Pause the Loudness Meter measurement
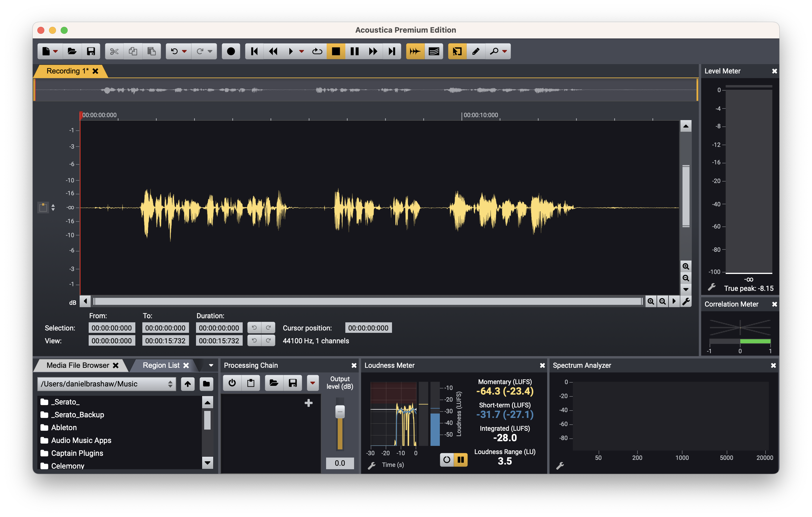The image size is (812, 517). (x=460, y=460)
